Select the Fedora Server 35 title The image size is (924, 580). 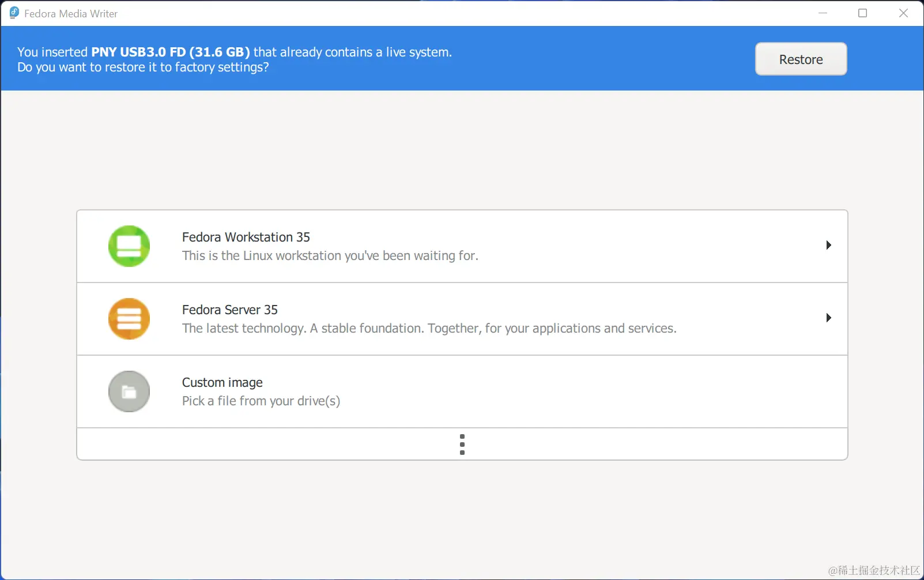click(x=230, y=310)
